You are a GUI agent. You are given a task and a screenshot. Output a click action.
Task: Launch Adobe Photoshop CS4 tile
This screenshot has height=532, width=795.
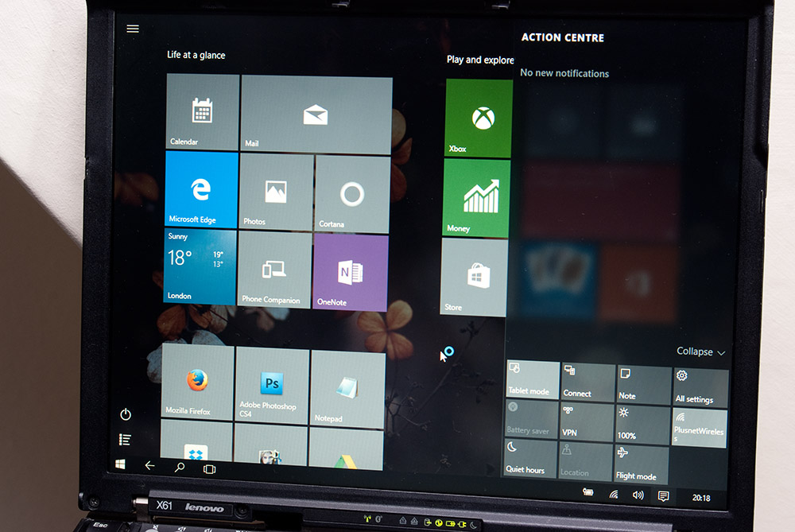pyautogui.click(x=272, y=386)
